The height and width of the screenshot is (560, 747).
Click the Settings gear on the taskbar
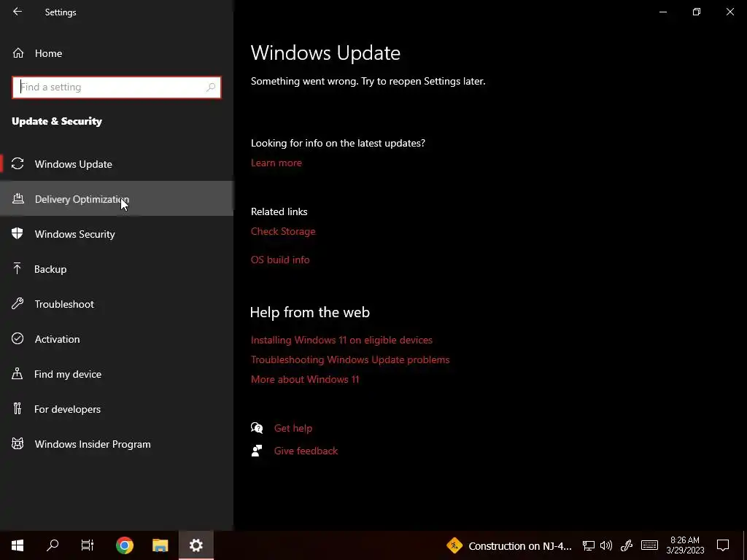click(x=196, y=545)
